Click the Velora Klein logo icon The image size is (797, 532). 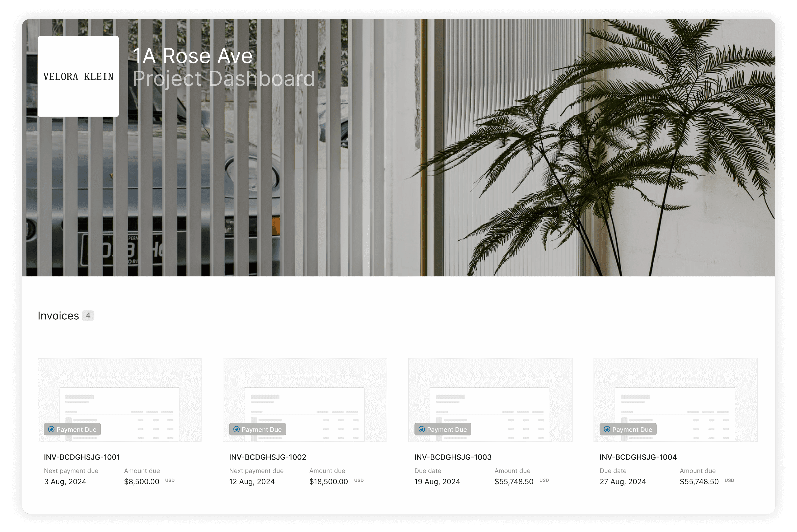pyautogui.click(x=79, y=75)
